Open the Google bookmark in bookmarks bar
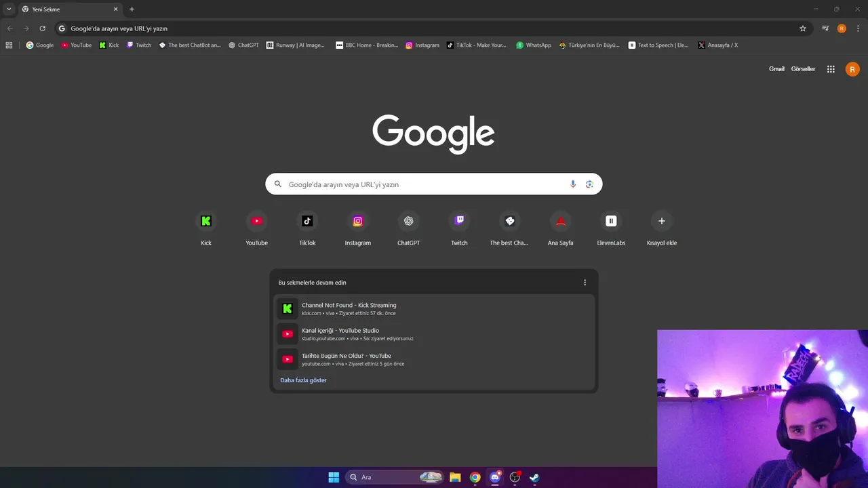868x488 pixels. point(40,45)
